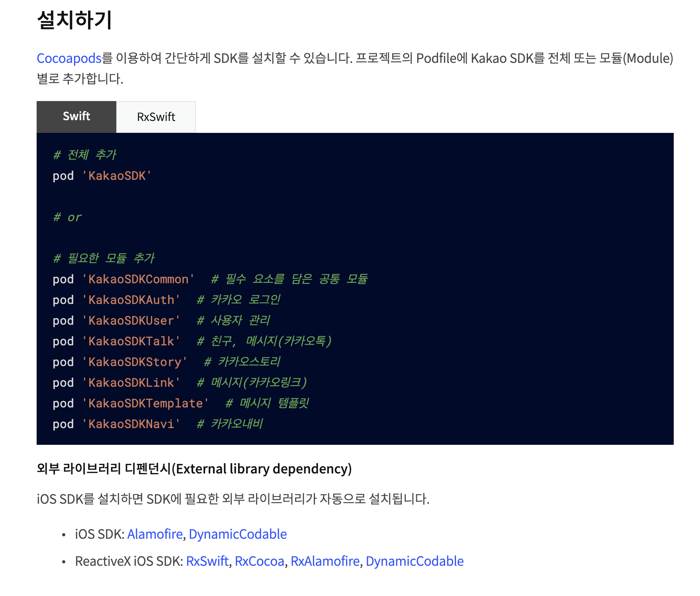Click the sentence starting 'iOS SDK를 설치하면'
700x596 pixels.
click(x=233, y=499)
